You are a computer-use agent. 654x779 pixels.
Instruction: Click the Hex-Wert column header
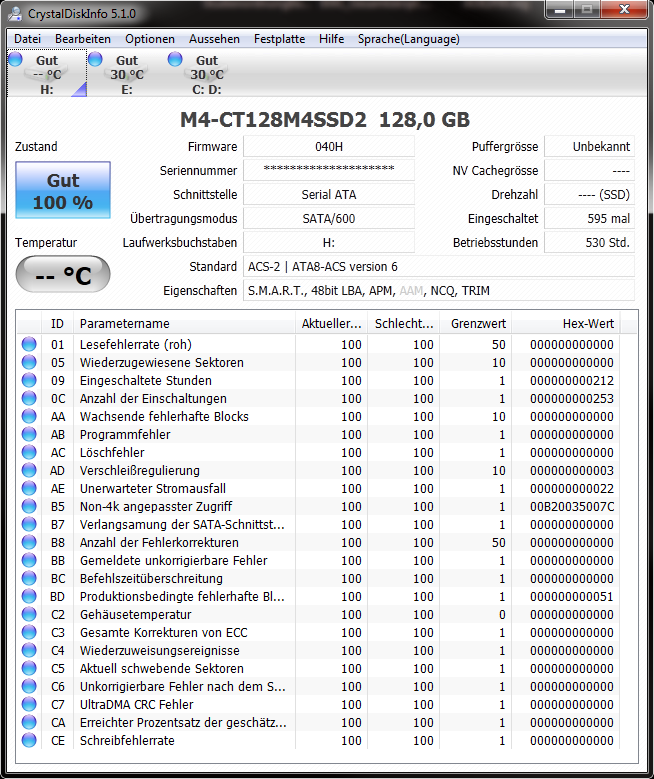(566, 324)
